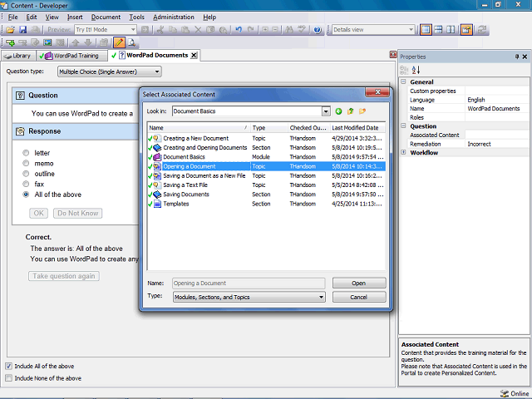The width and height of the screenshot is (532, 399).
Task: Click the Save floppy disk icon
Action: tap(22, 30)
